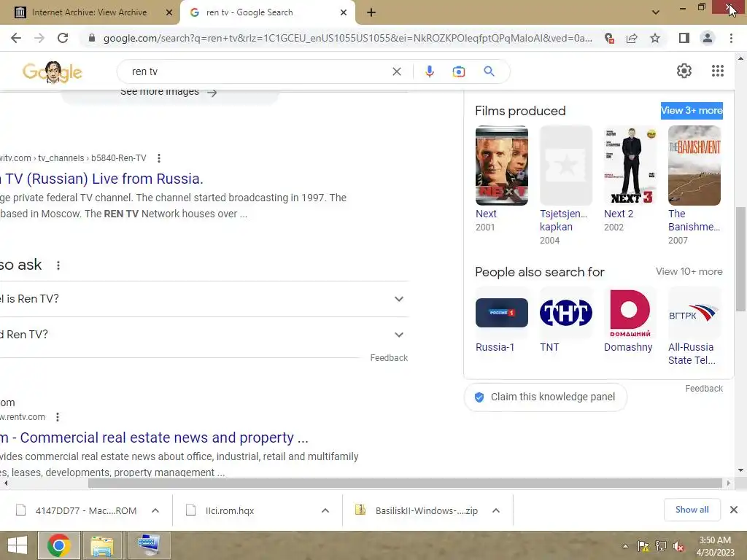Switch to the Internet Archive tab

(x=89, y=12)
